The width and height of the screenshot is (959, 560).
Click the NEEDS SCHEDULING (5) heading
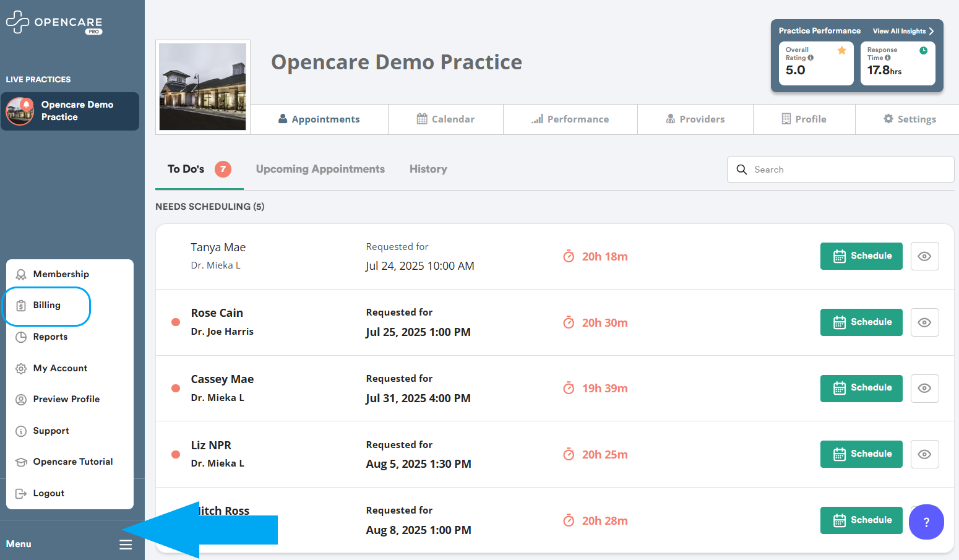[x=210, y=207]
